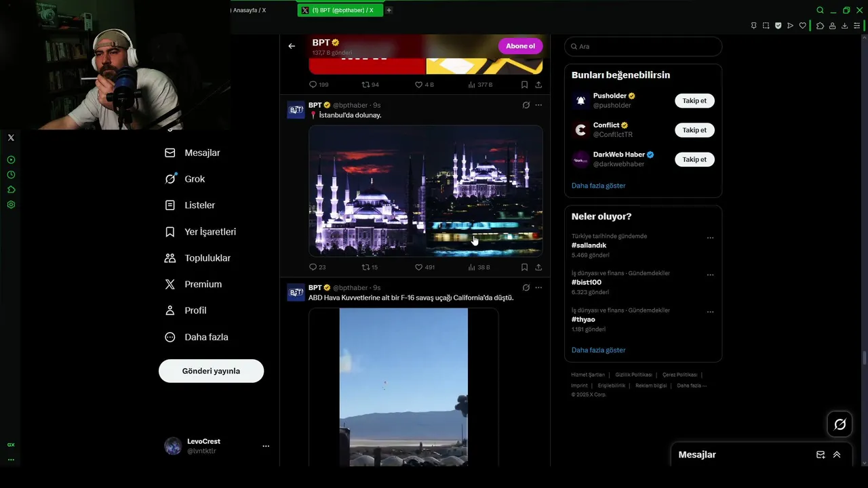Open the extensions cube in browser toolbar
The height and width of the screenshot is (488, 868).
click(820, 26)
